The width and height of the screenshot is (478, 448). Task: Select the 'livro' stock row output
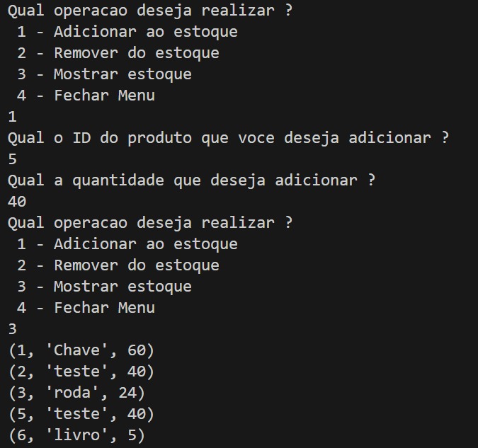[76, 435]
